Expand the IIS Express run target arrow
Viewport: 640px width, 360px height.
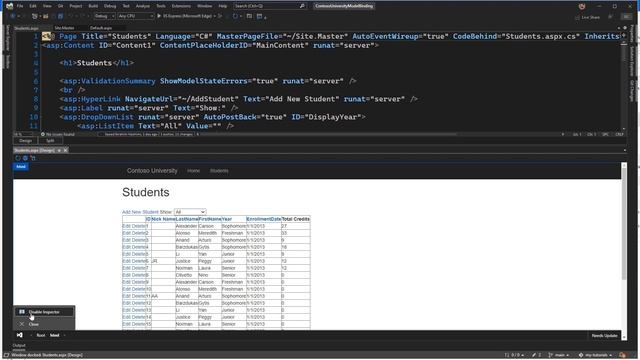pyautogui.click(x=215, y=16)
